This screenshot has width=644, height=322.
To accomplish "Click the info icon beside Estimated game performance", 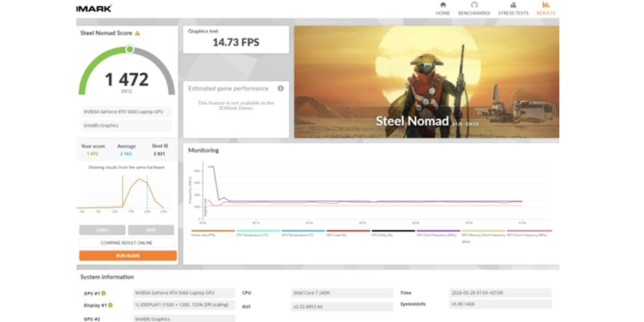I will pos(281,88).
